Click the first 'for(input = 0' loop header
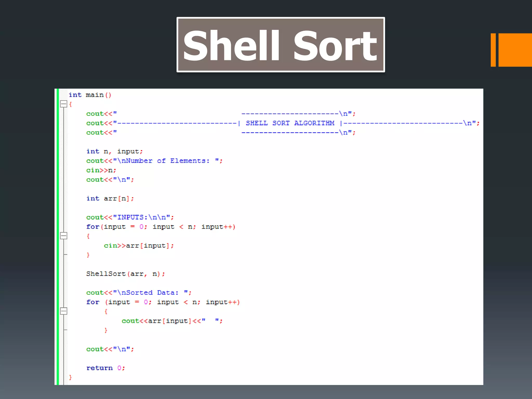The image size is (532, 399). click(x=161, y=227)
